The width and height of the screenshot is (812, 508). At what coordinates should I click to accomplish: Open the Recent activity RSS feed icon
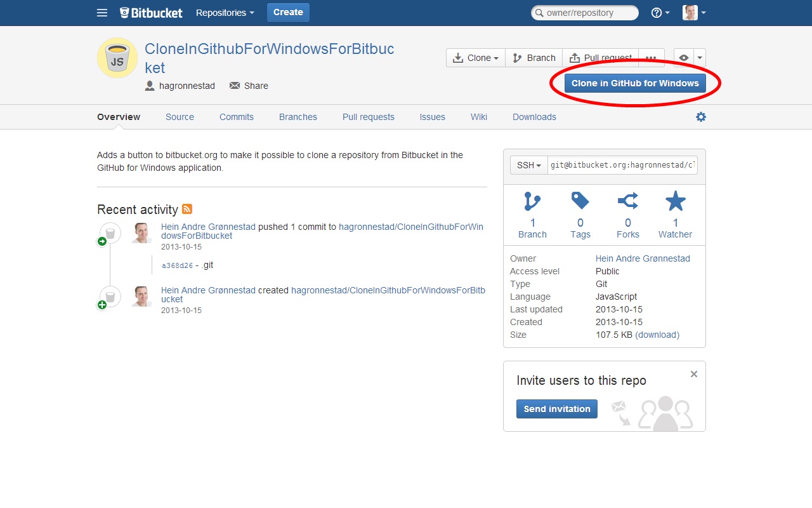click(187, 209)
